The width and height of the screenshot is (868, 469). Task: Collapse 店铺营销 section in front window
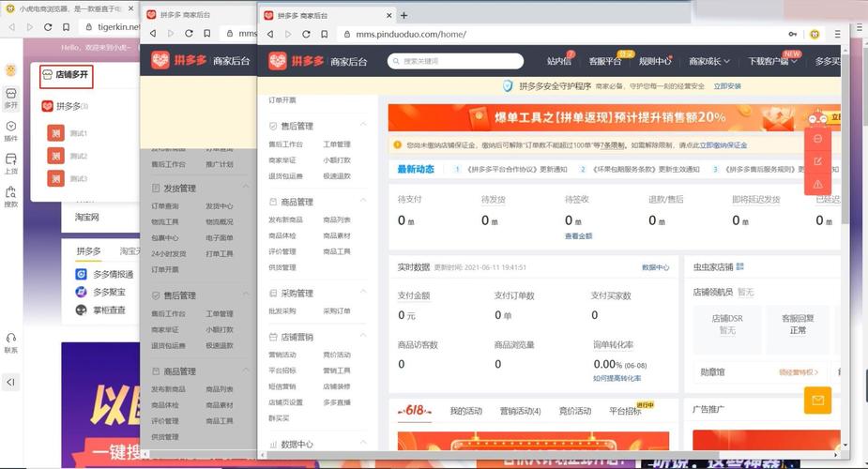pos(363,335)
